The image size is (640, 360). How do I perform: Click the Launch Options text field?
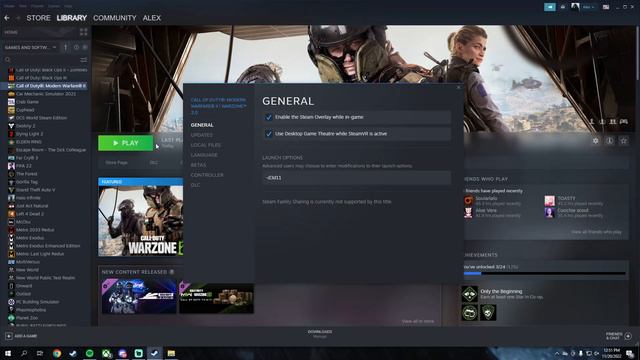coord(356,178)
